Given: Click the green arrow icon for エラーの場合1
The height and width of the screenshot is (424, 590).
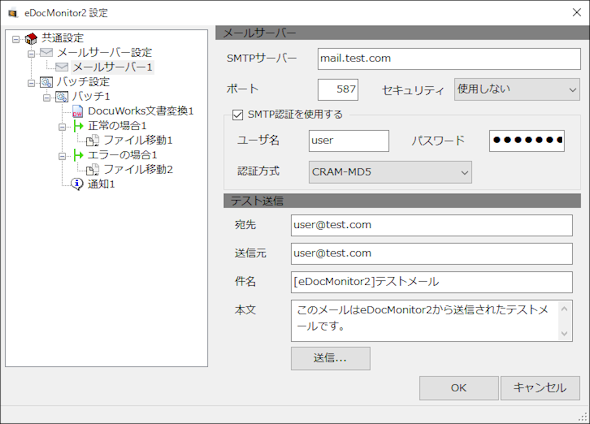Looking at the screenshot, I should point(78,155).
